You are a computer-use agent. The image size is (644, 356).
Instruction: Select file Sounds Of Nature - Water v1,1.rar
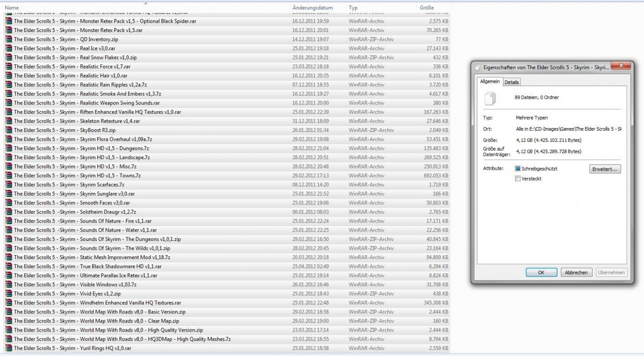[227, 230]
